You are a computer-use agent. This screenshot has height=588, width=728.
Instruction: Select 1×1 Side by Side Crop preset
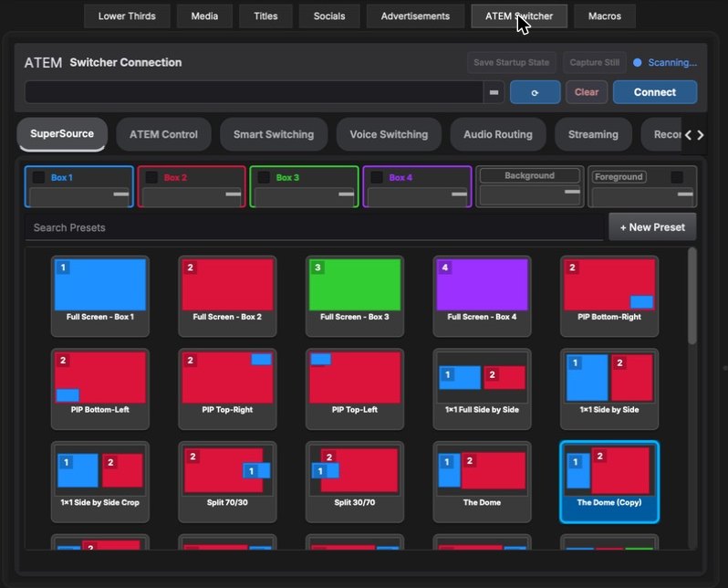[x=100, y=482]
